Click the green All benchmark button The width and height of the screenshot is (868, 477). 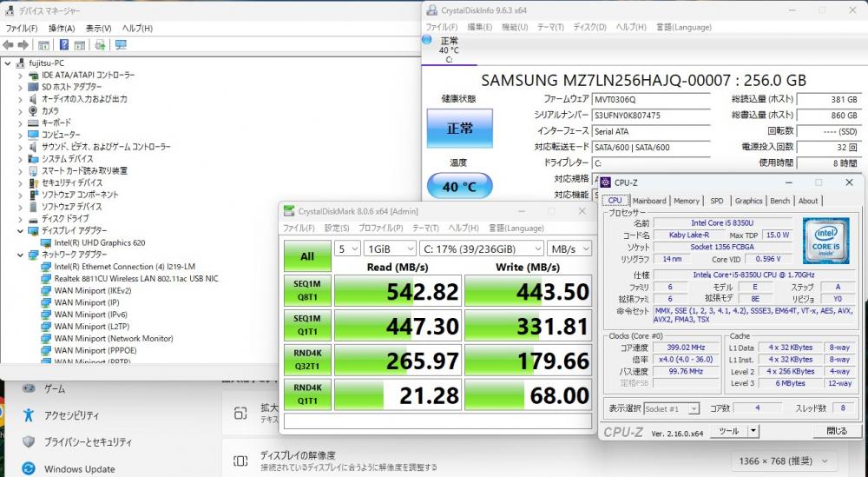(306, 256)
